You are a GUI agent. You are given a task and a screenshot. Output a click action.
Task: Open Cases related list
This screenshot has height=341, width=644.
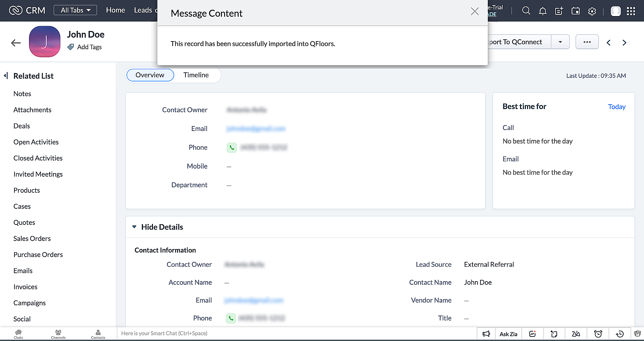coord(22,206)
